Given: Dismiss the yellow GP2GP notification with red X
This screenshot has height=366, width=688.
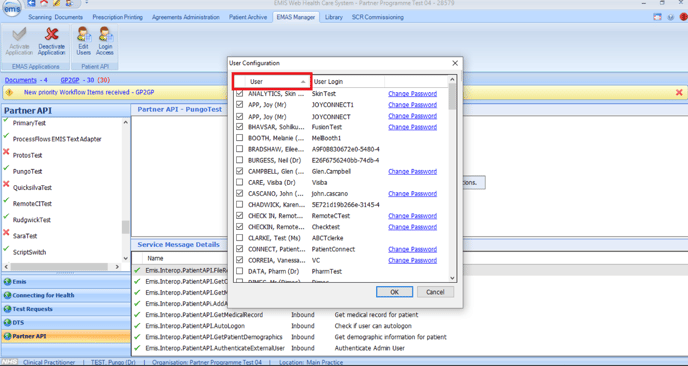Looking at the screenshot, I should pyautogui.click(x=679, y=93).
